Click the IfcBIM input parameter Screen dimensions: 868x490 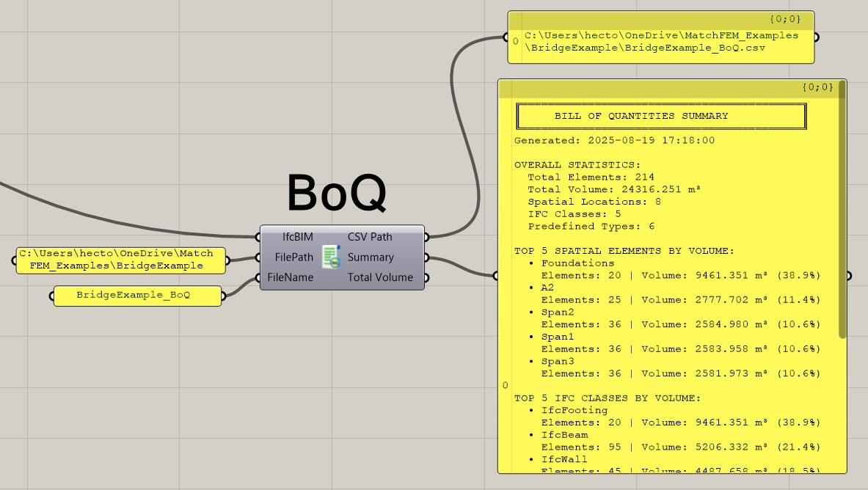coord(297,237)
